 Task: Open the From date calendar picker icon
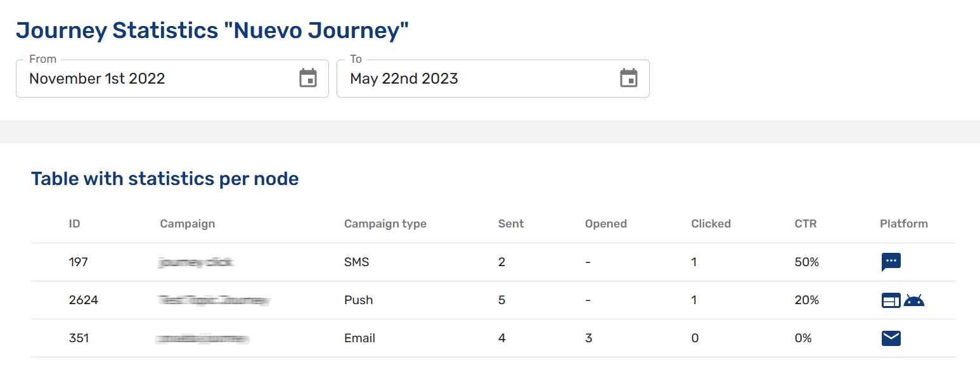(308, 78)
